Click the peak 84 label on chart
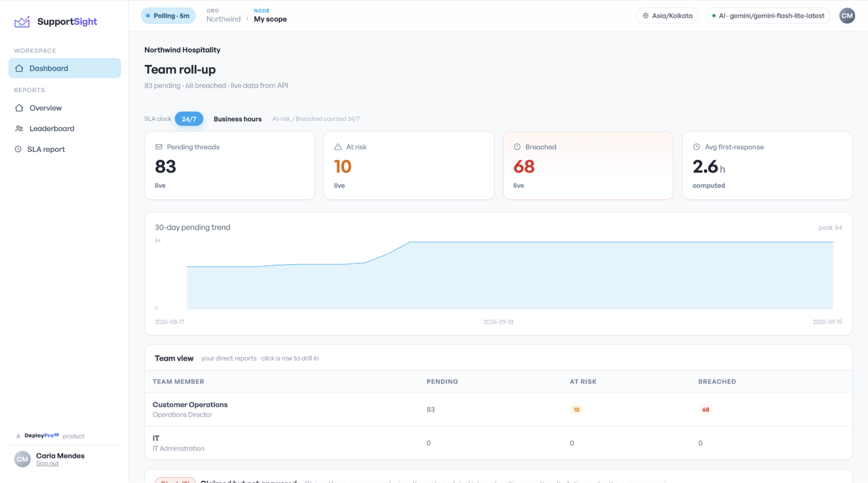Viewport: 868px width, 483px height. (x=830, y=228)
